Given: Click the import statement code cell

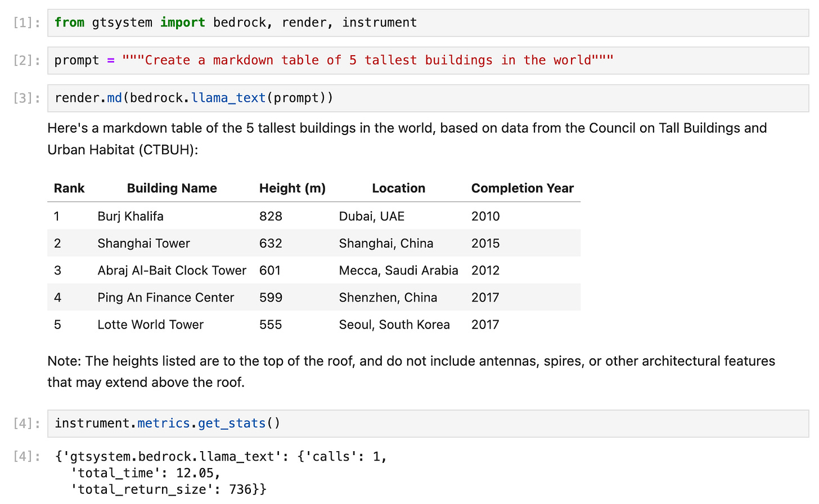Looking at the screenshot, I should (428, 23).
